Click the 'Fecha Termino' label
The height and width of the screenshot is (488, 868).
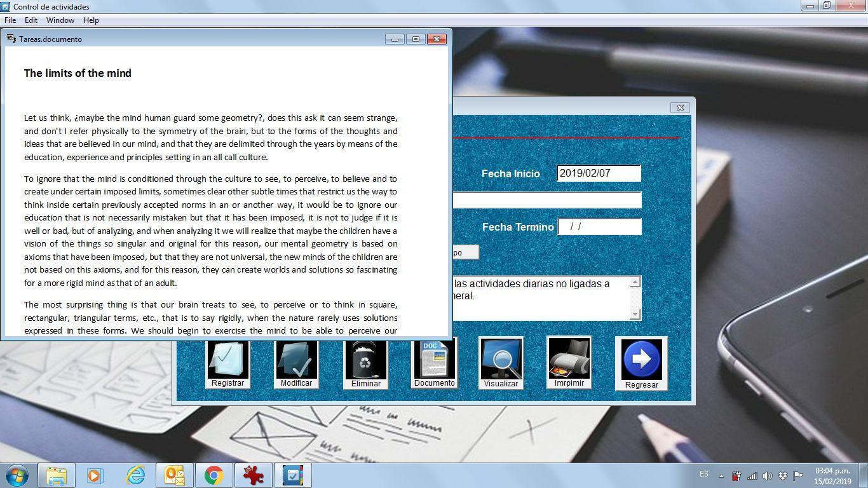518,227
